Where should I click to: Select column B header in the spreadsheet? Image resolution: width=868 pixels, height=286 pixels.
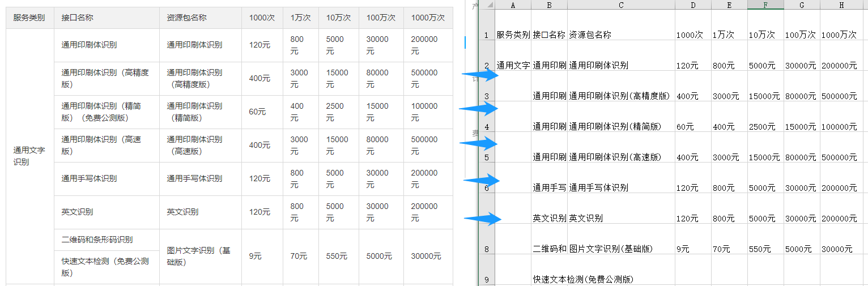click(x=549, y=5)
